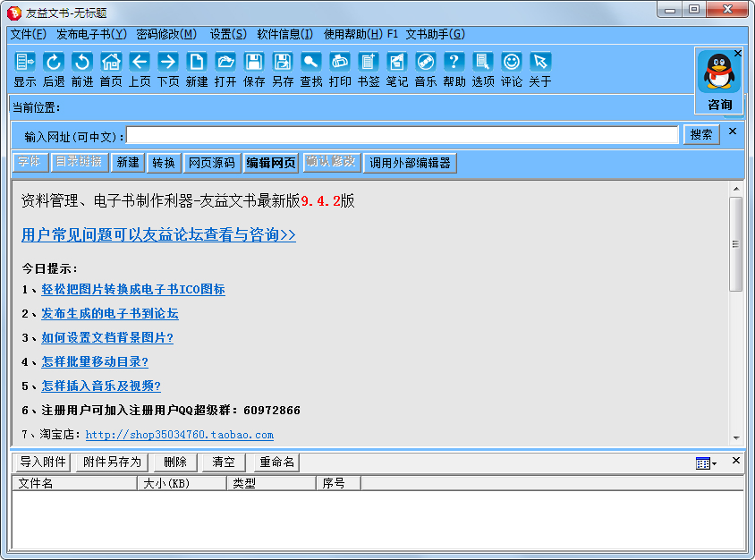
Task: Click the 确认修改 button
Action: tap(331, 162)
